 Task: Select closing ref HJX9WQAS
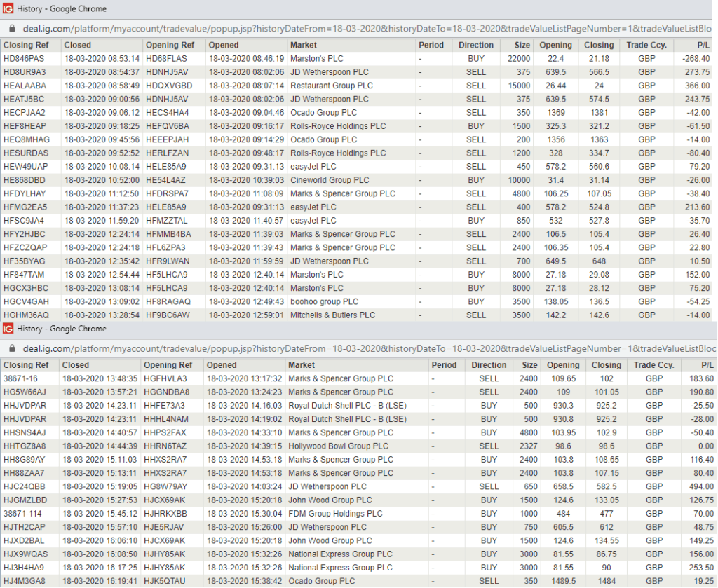click(x=26, y=554)
